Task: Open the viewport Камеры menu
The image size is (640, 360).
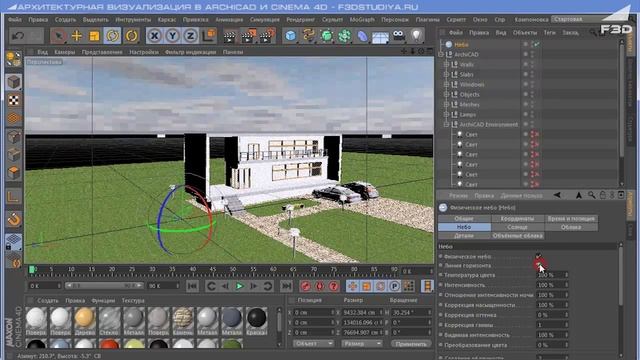Action: click(64, 52)
